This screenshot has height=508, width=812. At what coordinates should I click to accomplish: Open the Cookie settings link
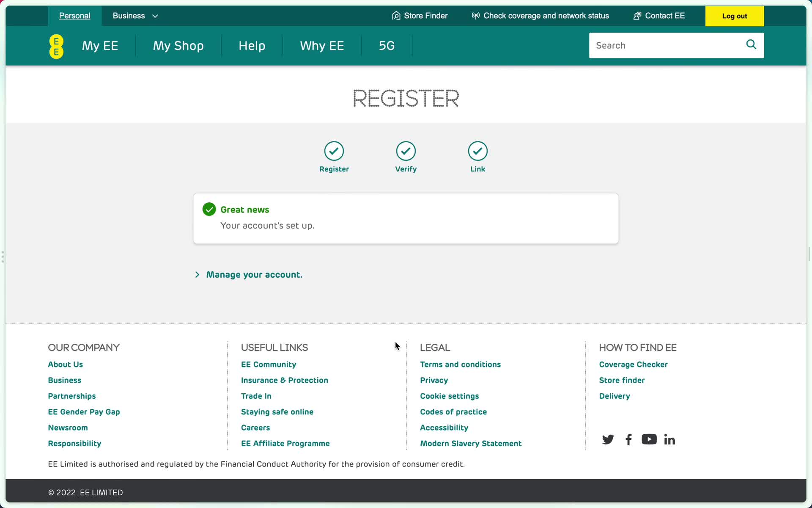click(x=450, y=396)
